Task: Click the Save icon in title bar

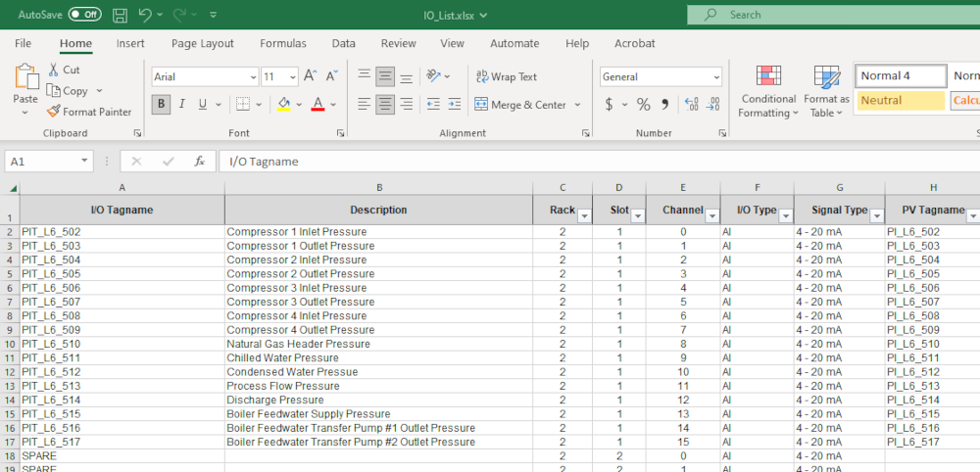Action: pyautogui.click(x=121, y=15)
